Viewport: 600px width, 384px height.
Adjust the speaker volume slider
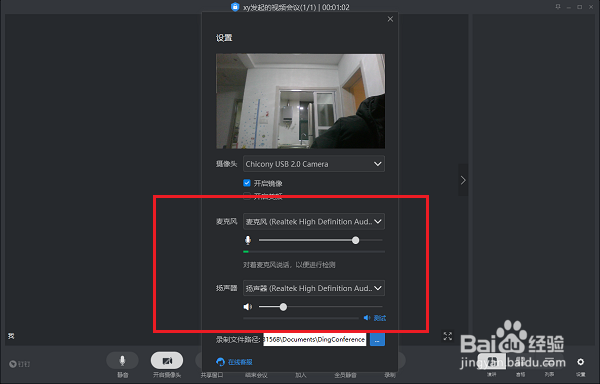[321, 307]
